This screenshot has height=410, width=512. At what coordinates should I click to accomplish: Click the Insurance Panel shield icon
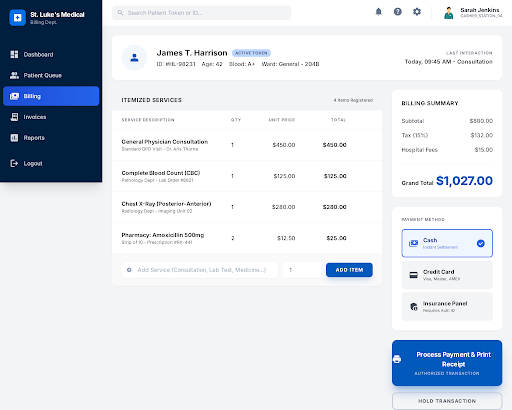click(x=414, y=307)
